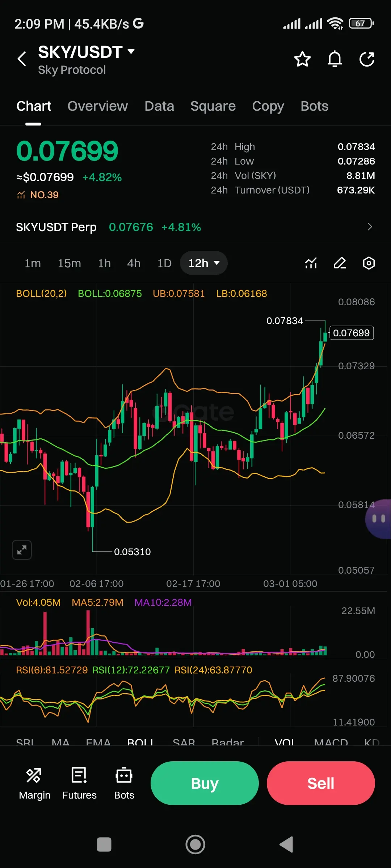Viewport: 391px width, 868px height.
Task: Open Bots from bottom bar
Action: coord(124,783)
